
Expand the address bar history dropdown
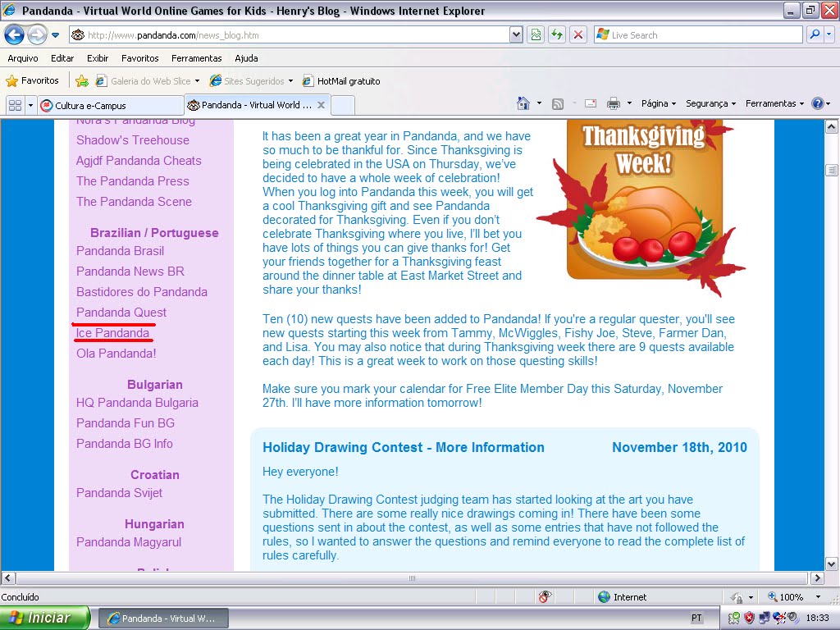[x=515, y=35]
